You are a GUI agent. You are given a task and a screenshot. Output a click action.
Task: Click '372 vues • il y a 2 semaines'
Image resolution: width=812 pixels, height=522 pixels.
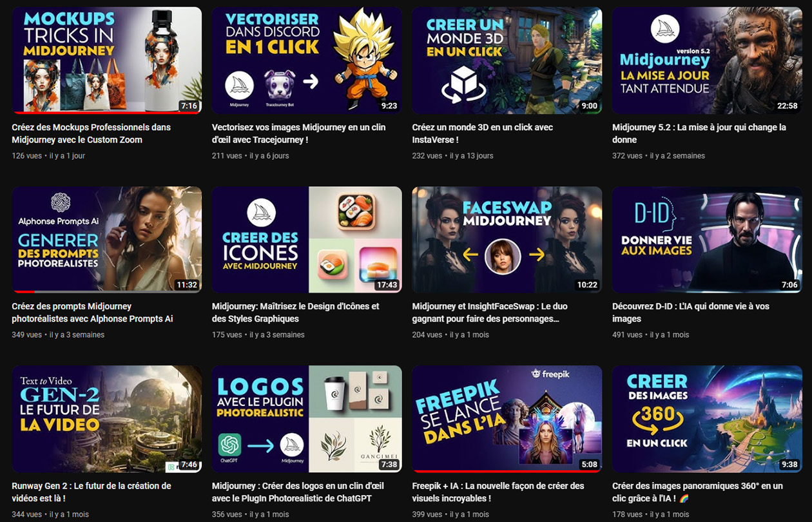[659, 156]
